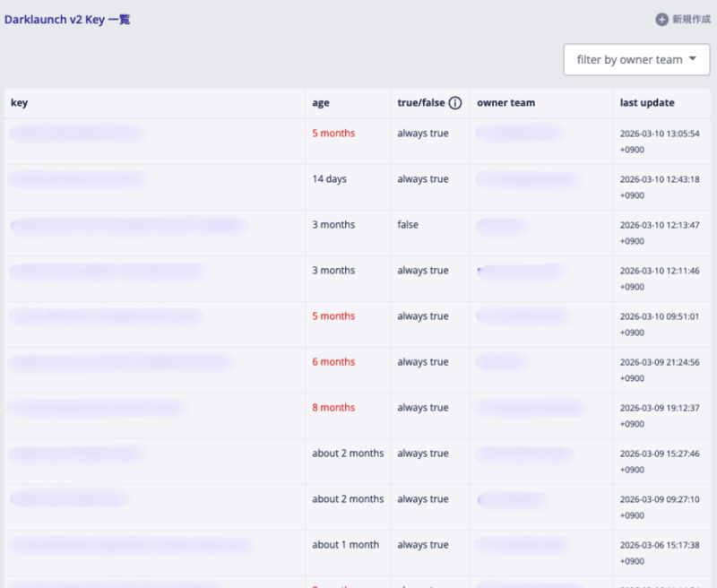
Task: Click age cell of row updated 15:27:46
Action: click(x=348, y=454)
